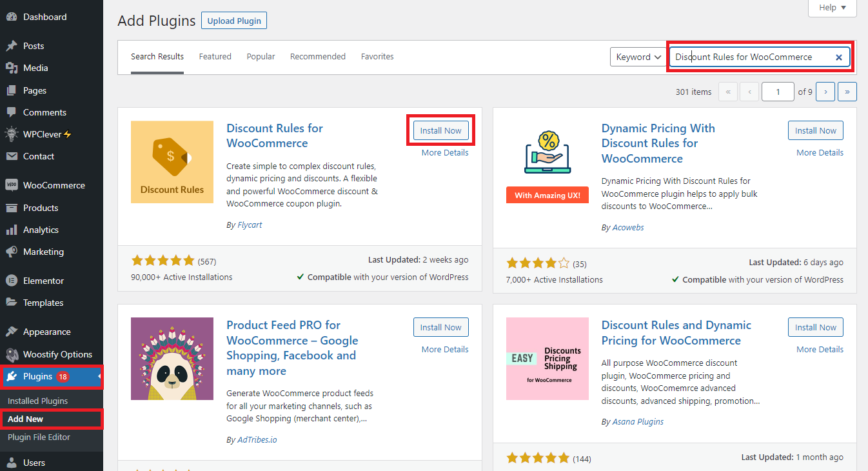View More Details for Flycart's Discount Rules

click(x=445, y=153)
